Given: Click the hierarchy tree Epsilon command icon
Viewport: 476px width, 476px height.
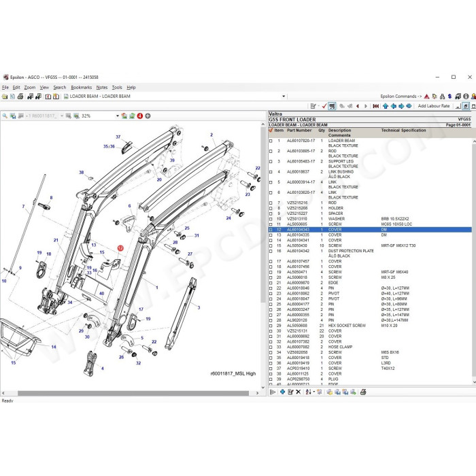Looking at the screenshot, I should [x=442, y=97].
